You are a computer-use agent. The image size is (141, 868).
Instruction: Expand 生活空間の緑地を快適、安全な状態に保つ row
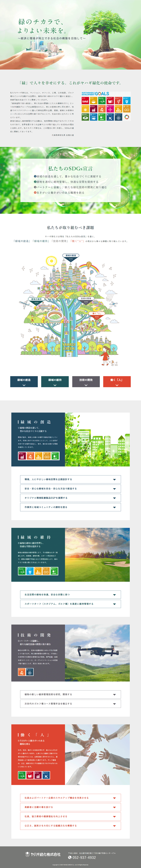coord(70,595)
